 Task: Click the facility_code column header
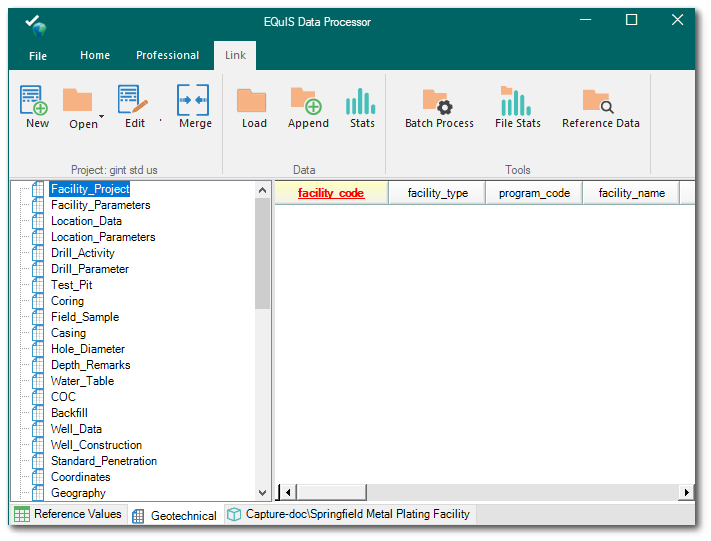point(331,193)
